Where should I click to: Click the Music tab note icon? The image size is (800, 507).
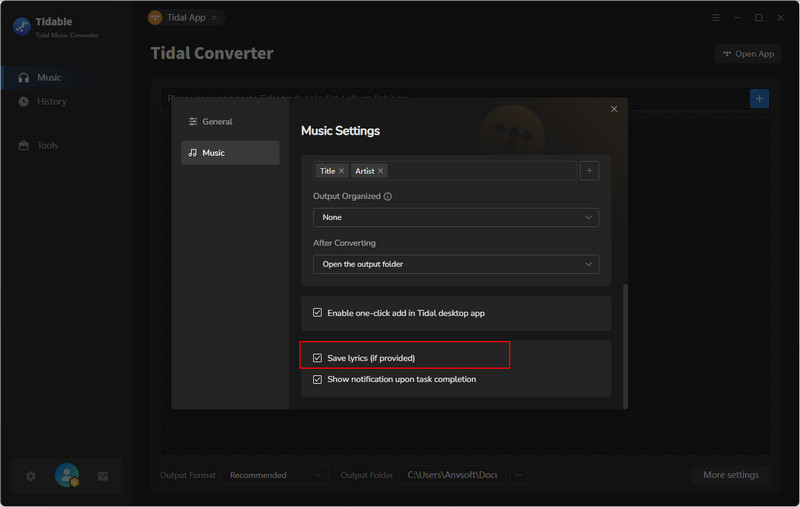tap(193, 153)
